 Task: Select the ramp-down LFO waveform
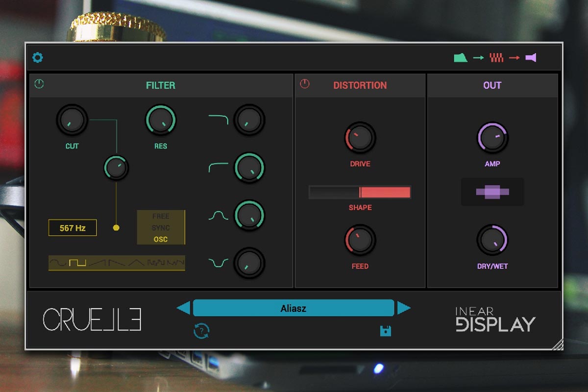(x=117, y=263)
